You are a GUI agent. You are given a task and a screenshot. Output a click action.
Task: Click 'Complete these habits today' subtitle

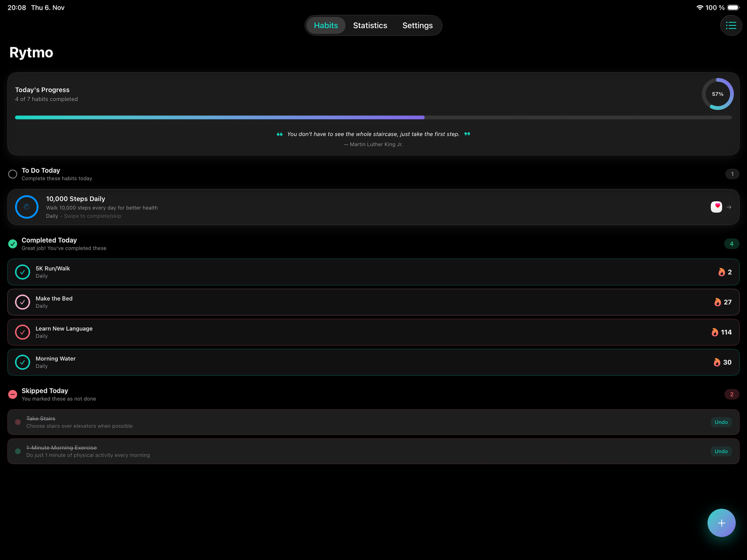tap(57, 179)
